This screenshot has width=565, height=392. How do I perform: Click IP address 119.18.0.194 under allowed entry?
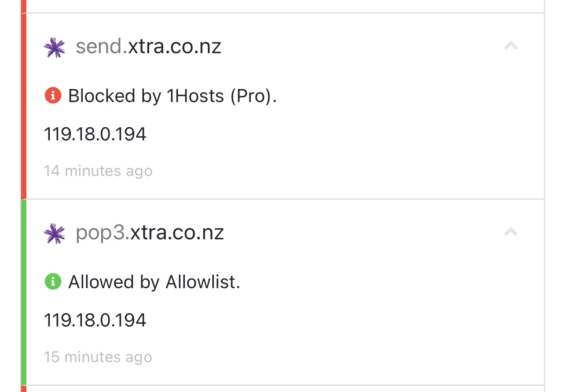[95, 320]
